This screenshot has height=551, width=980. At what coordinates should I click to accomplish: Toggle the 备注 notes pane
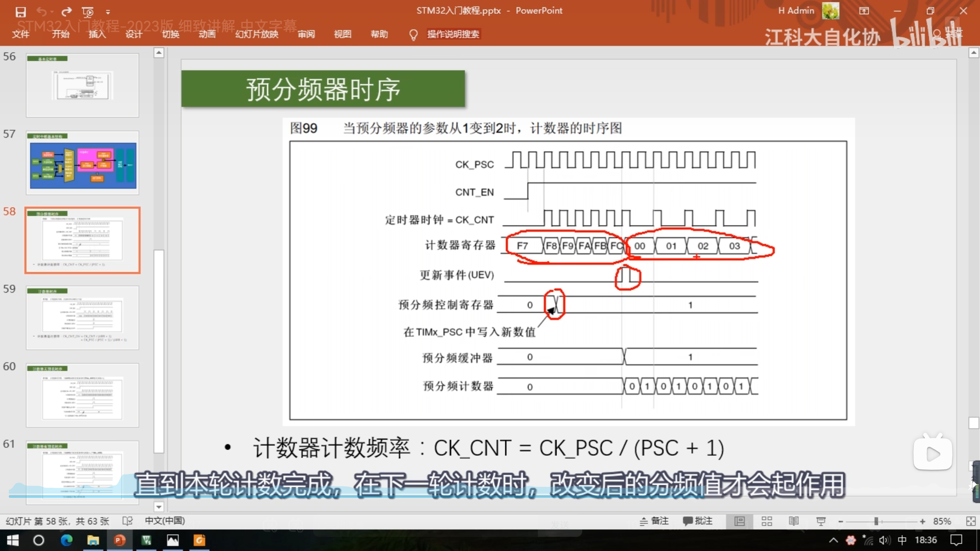coord(654,521)
